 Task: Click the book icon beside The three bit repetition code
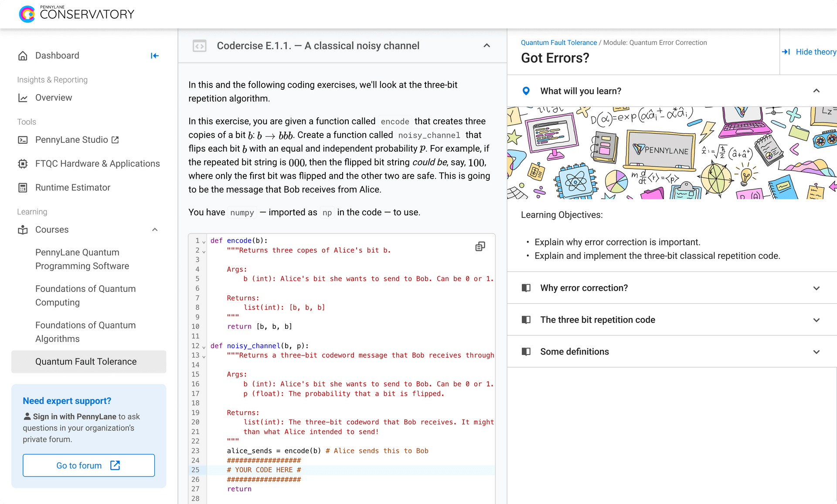click(x=526, y=320)
